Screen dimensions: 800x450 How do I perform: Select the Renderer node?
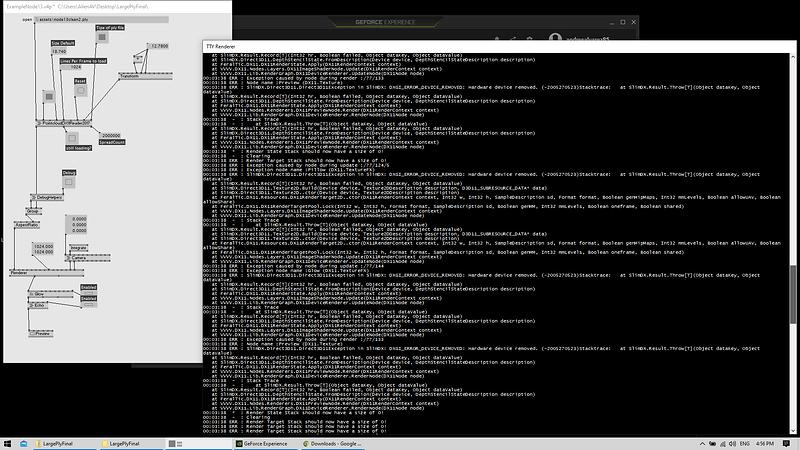46,273
